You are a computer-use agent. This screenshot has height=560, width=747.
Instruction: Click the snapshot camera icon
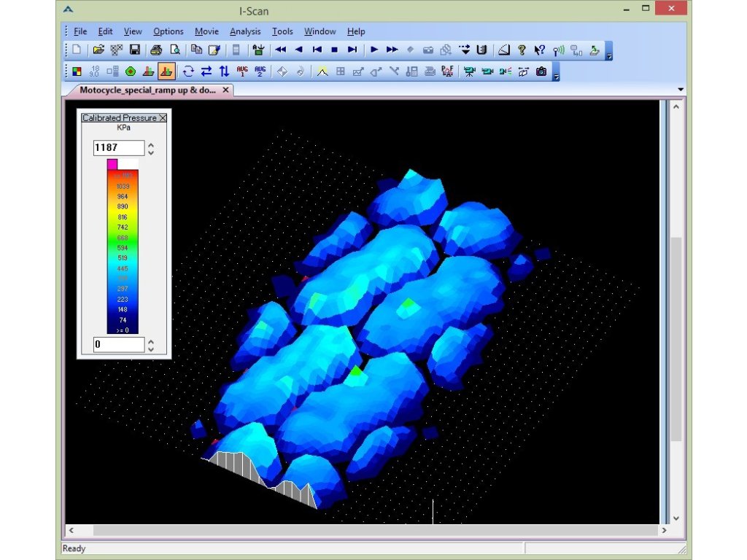(541, 71)
